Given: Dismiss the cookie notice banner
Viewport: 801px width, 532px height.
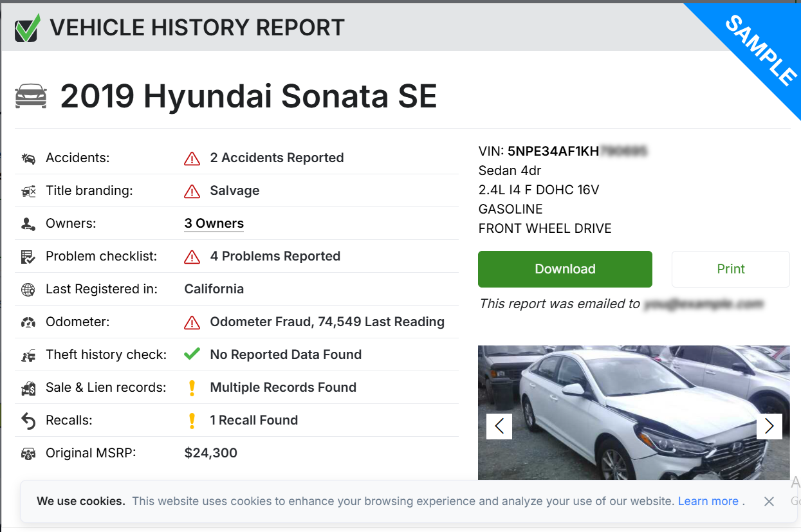Looking at the screenshot, I should click(x=769, y=502).
